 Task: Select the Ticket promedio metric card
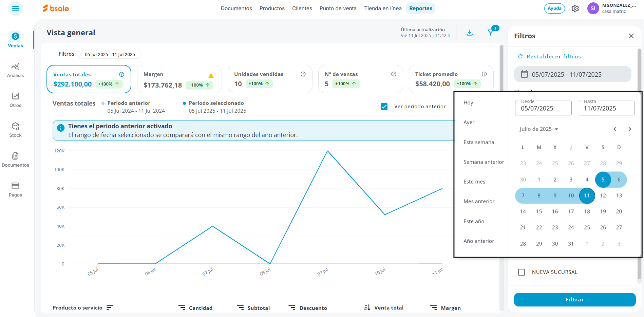click(451, 79)
